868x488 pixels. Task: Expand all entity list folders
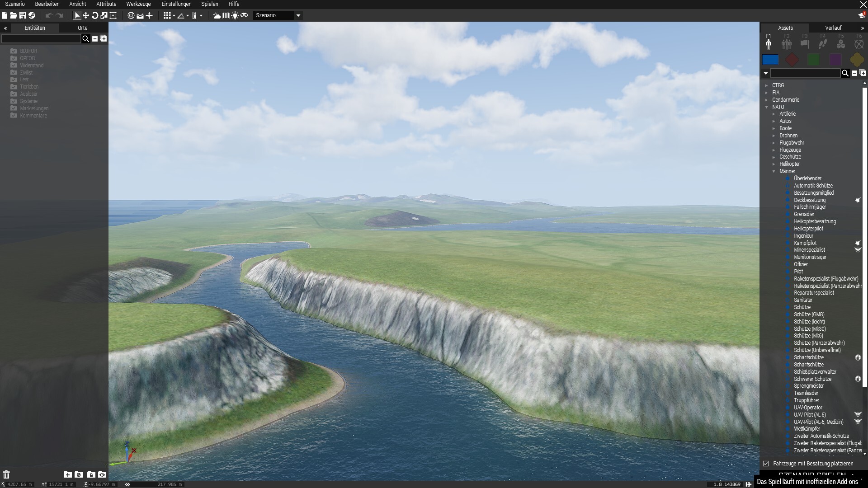tap(104, 39)
